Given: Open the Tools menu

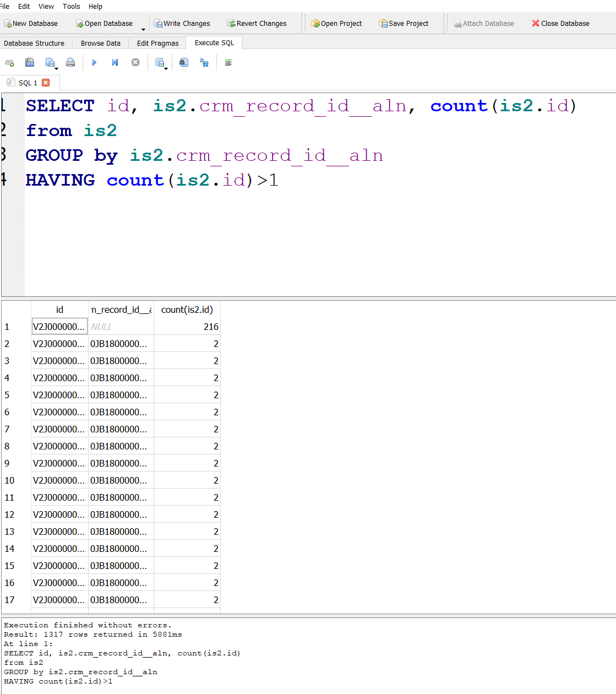Looking at the screenshot, I should click(71, 7).
